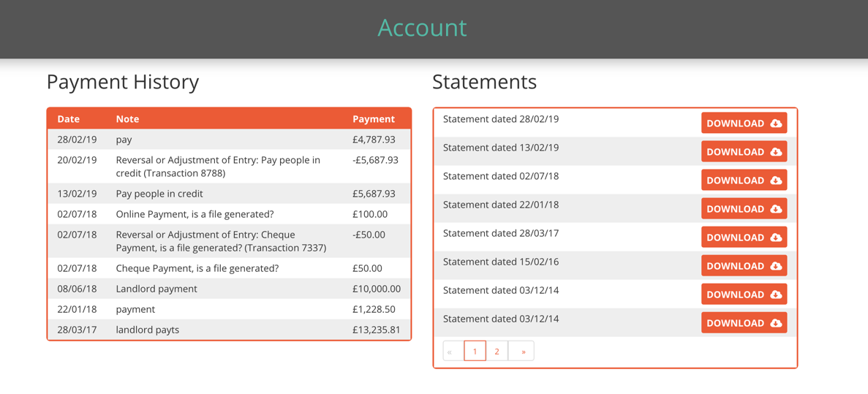Image resolution: width=868 pixels, height=394 pixels.
Task: Click the next page arrow »
Action: tap(523, 352)
